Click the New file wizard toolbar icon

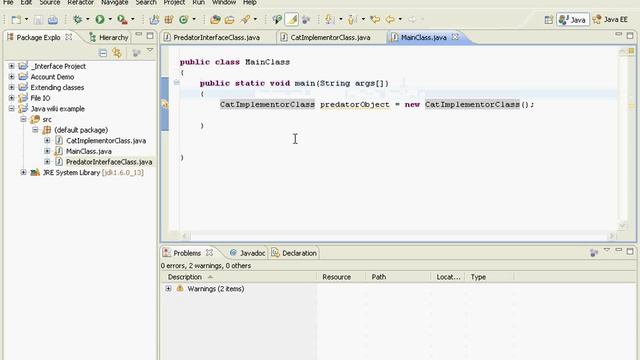tap(16, 20)
